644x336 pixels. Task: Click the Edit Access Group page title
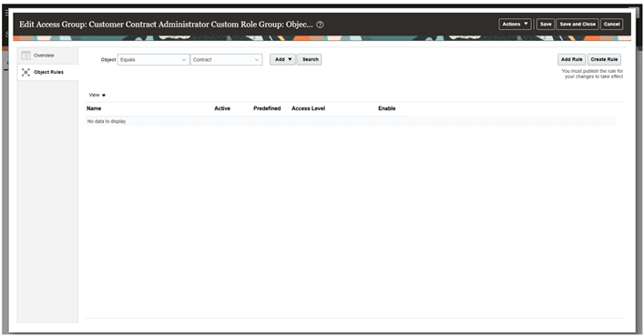tap(166, 25)
